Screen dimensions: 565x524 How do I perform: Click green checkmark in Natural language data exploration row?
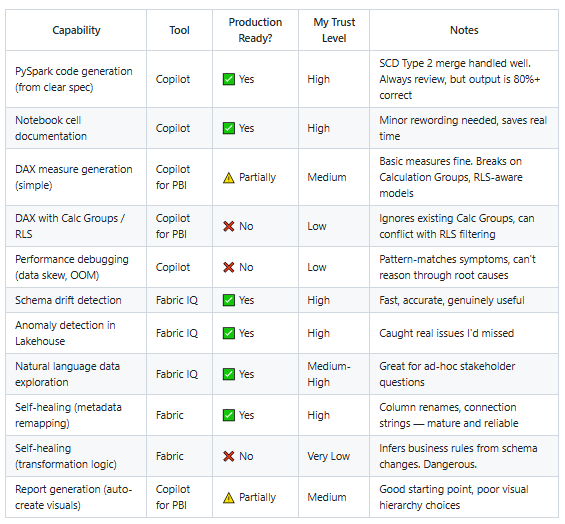coord(228,374)
